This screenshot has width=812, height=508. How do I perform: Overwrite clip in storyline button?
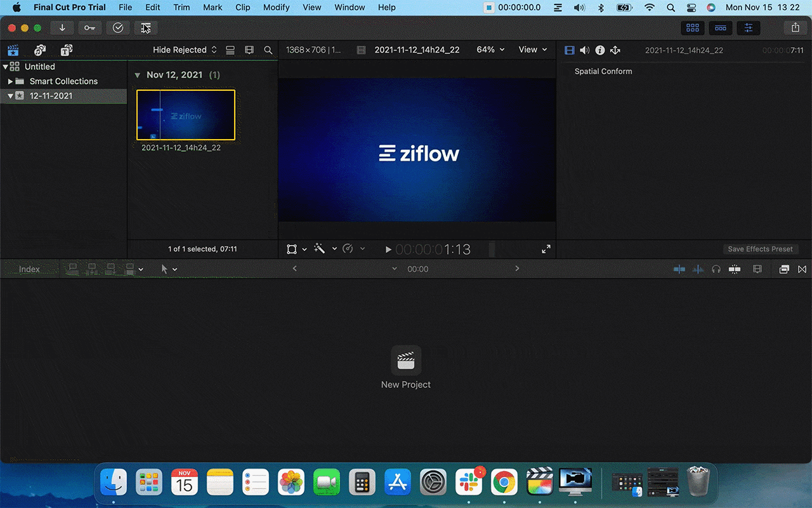click(130, 269)
